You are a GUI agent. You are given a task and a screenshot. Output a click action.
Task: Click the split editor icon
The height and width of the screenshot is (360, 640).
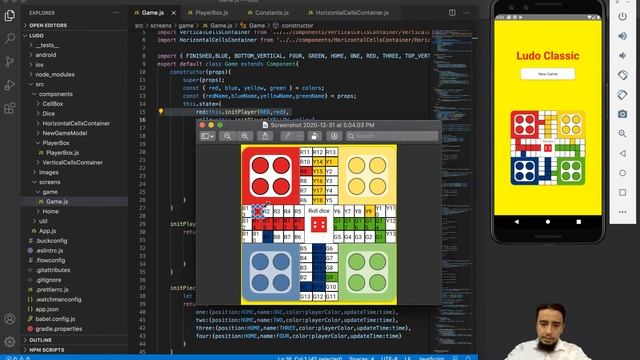pos(452,13)
